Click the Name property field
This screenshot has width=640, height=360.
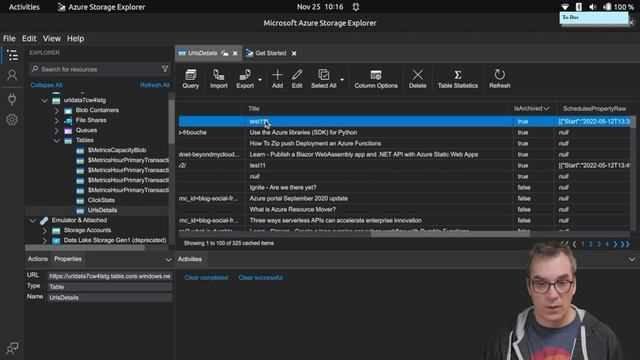109,298
